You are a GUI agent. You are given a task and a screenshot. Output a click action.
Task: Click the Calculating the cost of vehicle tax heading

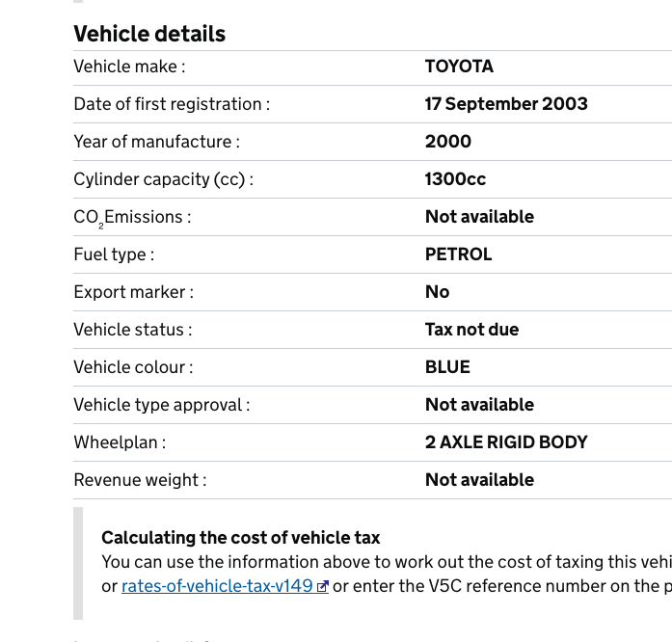click(x=241, y=538)
